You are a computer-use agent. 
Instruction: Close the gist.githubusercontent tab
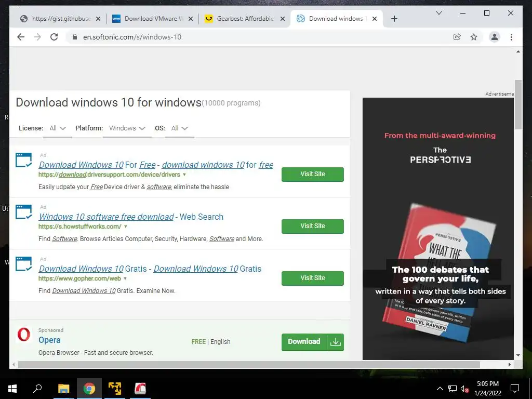(98, 19)
